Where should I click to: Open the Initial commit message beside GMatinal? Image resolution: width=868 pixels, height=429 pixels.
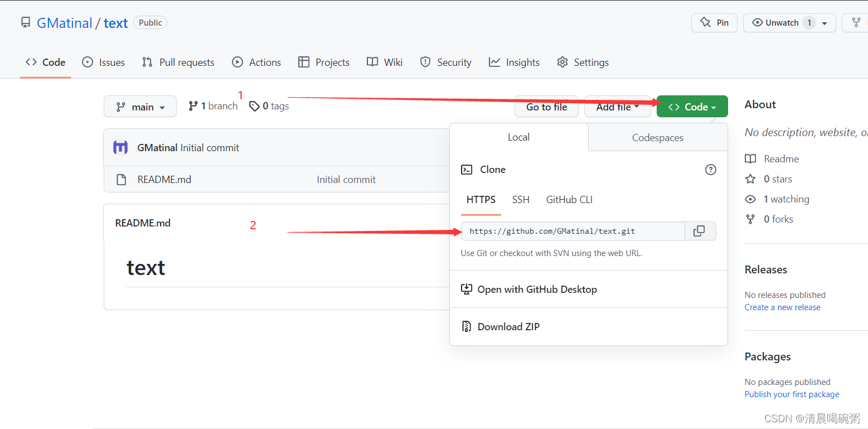tap(210, 148)
